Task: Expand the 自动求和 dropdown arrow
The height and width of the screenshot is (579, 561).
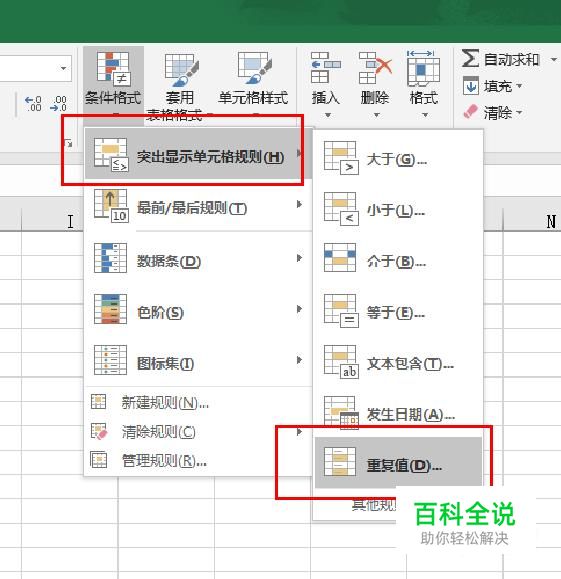Action: click(554, 59)
